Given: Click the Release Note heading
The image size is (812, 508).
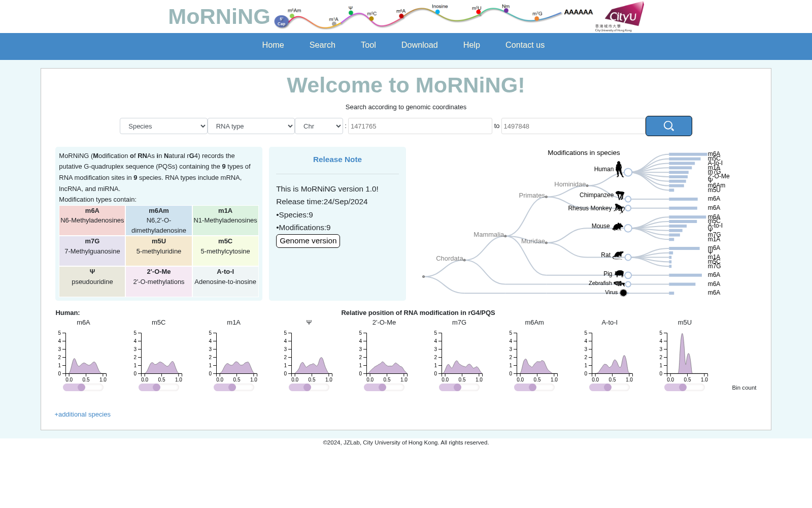Looking at the screenshot, I should (x=337, y=160).
